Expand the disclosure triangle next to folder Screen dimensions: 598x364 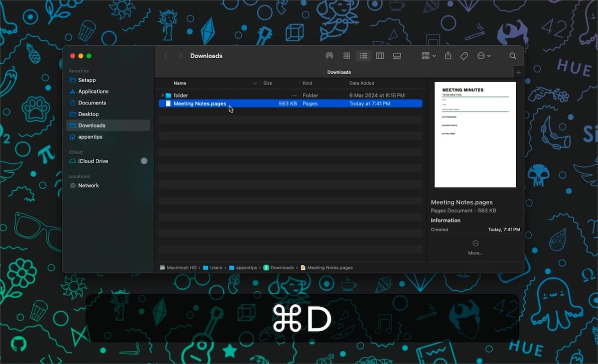pos(162,95)
